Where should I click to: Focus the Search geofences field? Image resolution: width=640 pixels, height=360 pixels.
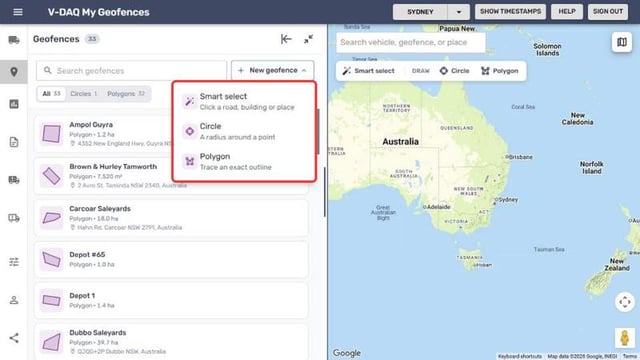click(131, 71)
